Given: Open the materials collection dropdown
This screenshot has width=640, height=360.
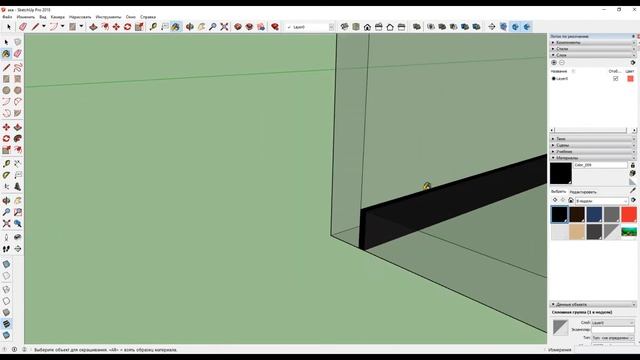Looking at the screenshot, I should (601, 200).
